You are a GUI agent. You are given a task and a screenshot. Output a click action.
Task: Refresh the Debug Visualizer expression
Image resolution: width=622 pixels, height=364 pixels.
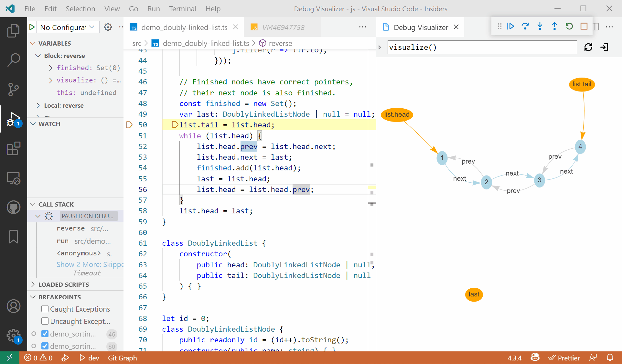[x=588, y=48]
